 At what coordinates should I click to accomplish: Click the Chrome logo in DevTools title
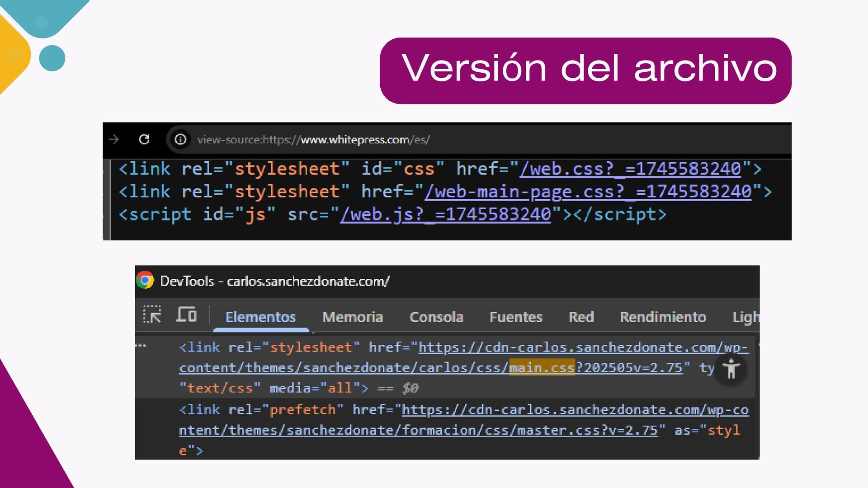point(146,281)
